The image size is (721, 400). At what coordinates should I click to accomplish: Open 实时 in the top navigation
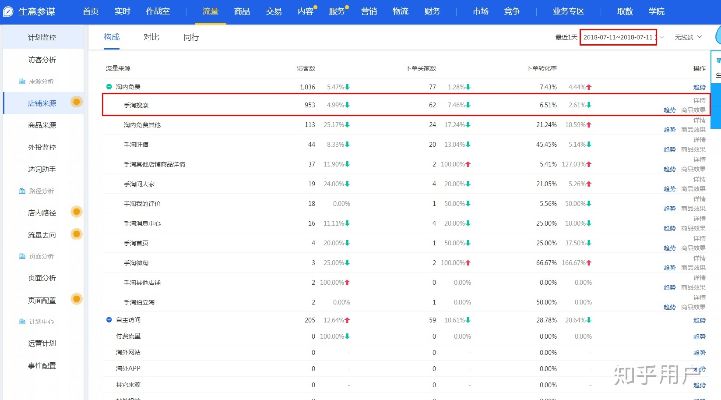(x=122, y=11)
